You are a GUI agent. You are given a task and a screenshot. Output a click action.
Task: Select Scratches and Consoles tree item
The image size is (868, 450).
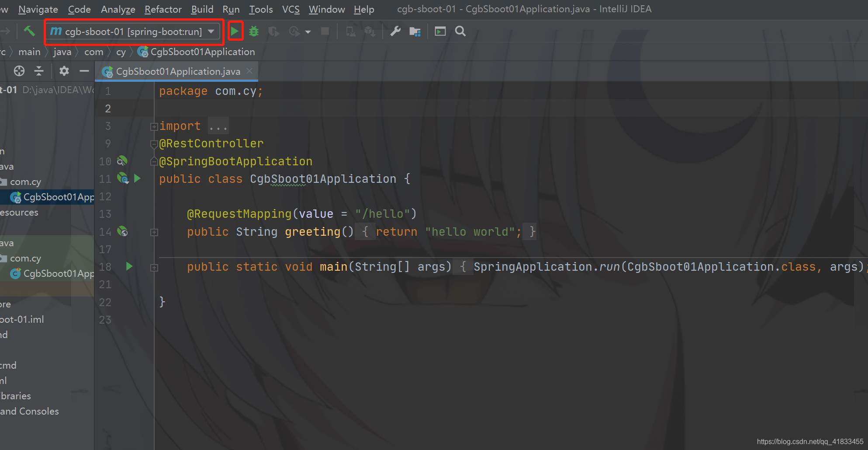tap(29, 412)
